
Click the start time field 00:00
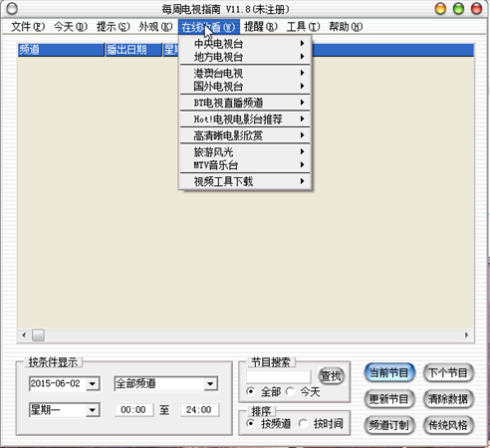click(133, 410)
